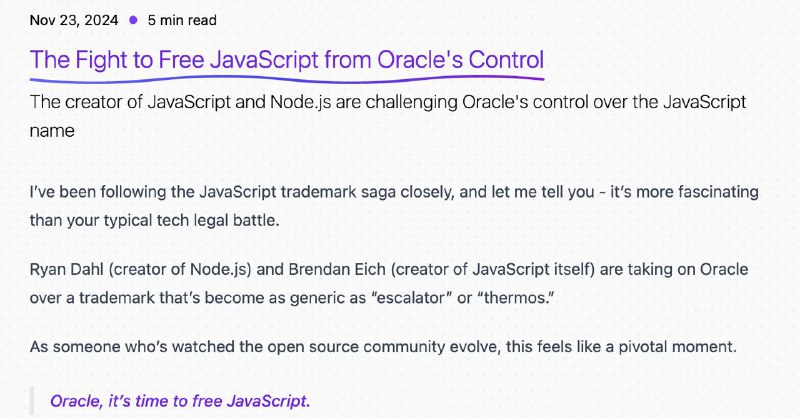Open the purple "Oracle, it's time to free JavaScript." quote
The height and width of the screenshot is (419, 800).
tap(180, 401)
